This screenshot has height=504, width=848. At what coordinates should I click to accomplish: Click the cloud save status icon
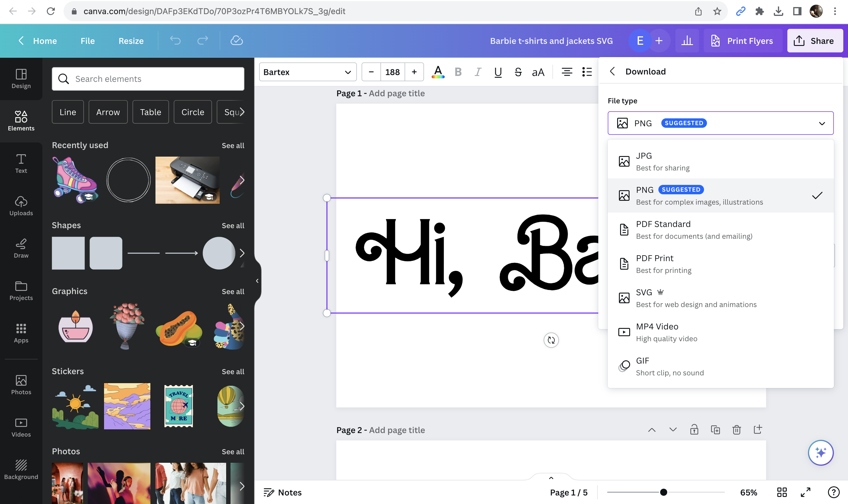click(236, 41)
